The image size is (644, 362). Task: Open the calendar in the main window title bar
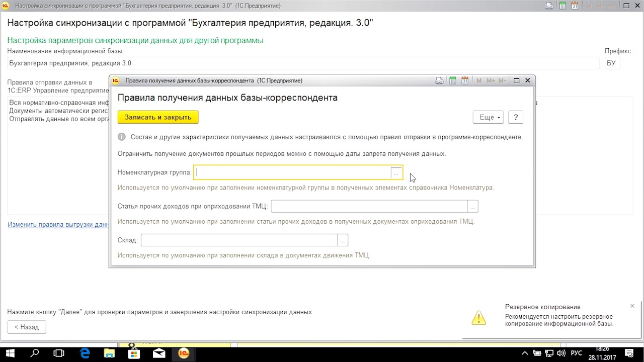click(x=575, y=6)
